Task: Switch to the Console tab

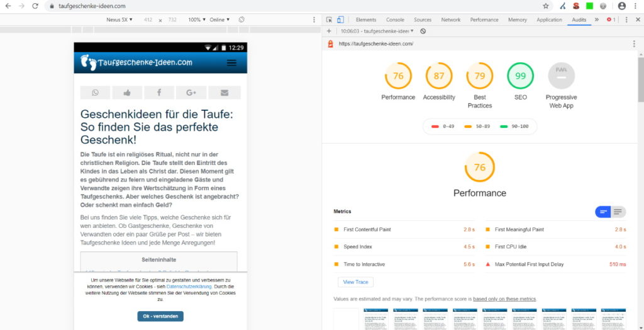Action: (x=395, y=20)
